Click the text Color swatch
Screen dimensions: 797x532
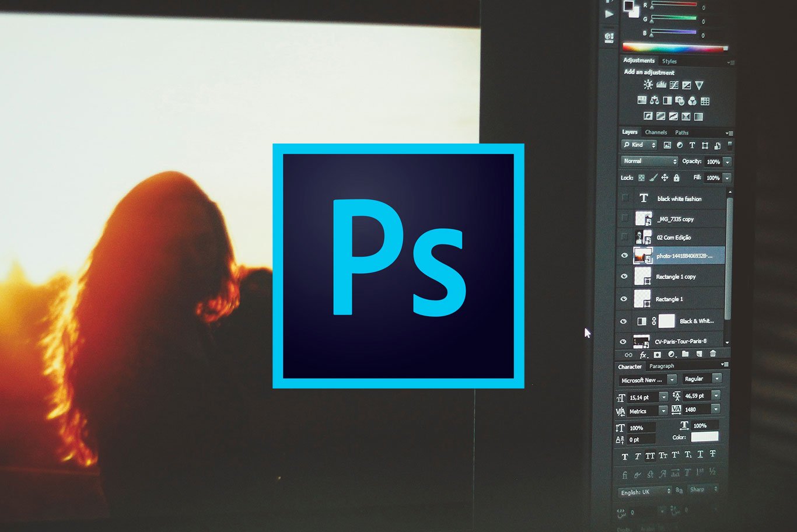coord(705,437)
